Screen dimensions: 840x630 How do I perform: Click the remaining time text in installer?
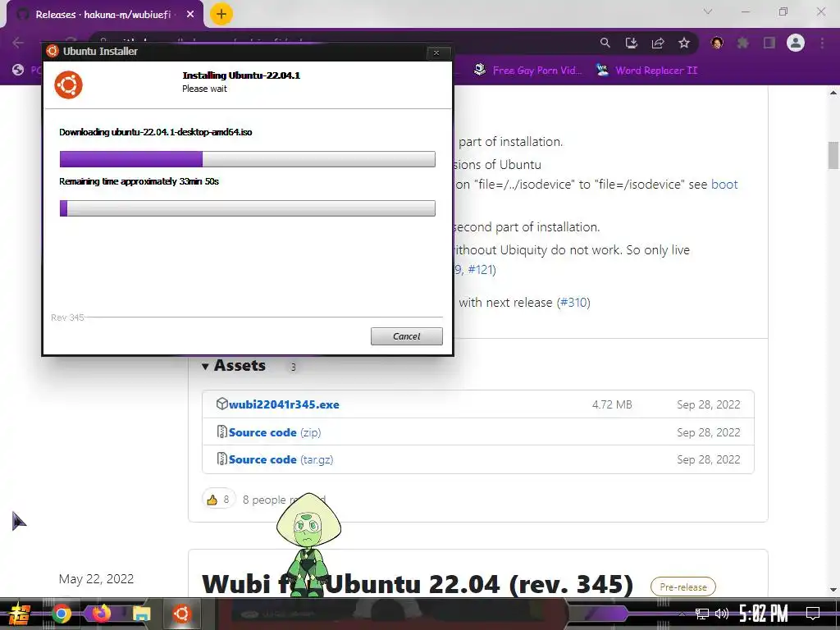139,181
